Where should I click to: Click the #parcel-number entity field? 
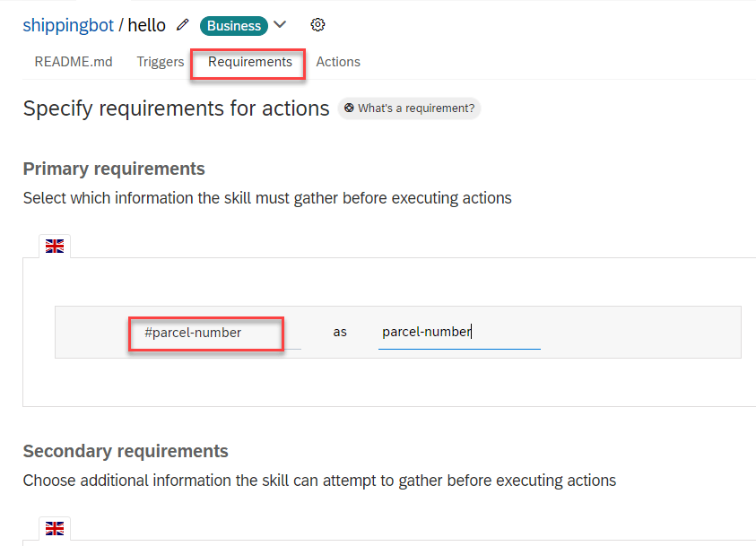point(205,333)
